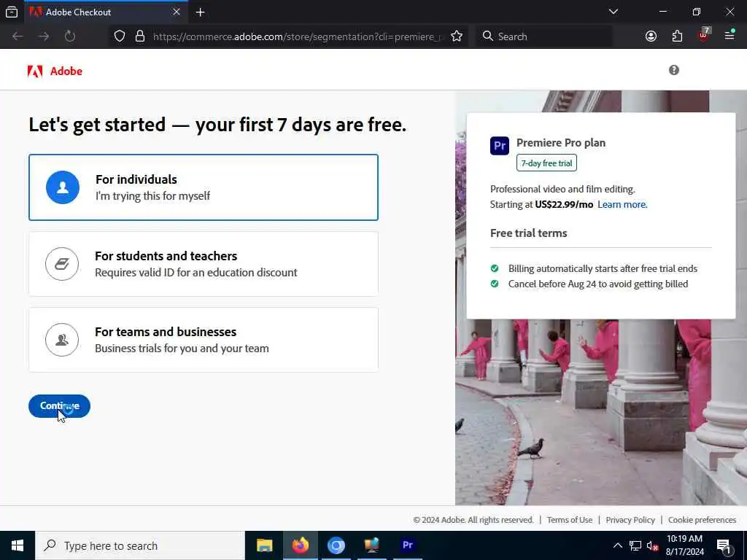
Task: Open tracking protection shield icon
Action: (x=120, y=36)
